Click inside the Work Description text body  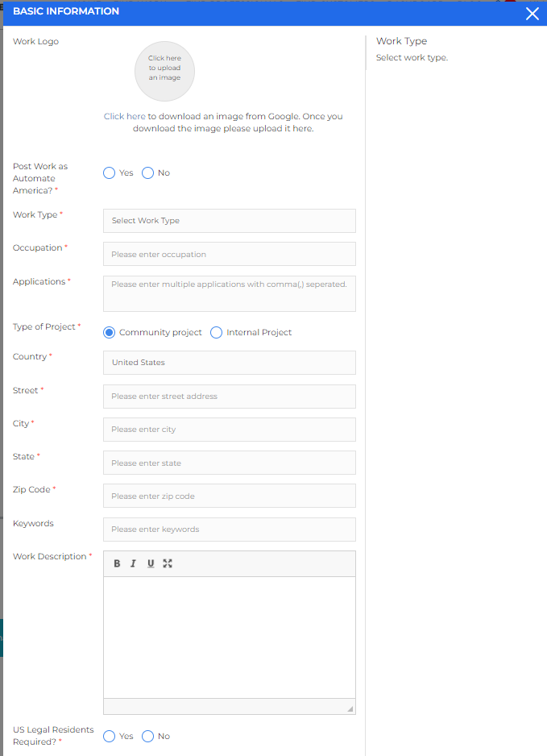[229, 637]
